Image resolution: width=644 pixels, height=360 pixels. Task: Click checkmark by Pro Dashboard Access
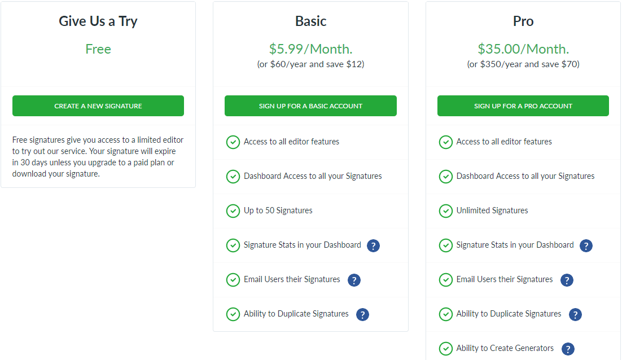(445, 177)
